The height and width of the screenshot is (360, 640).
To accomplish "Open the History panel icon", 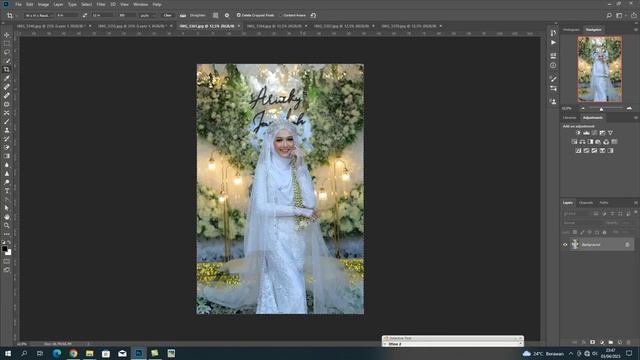I will pyautogui.click(x=553, y=33).
